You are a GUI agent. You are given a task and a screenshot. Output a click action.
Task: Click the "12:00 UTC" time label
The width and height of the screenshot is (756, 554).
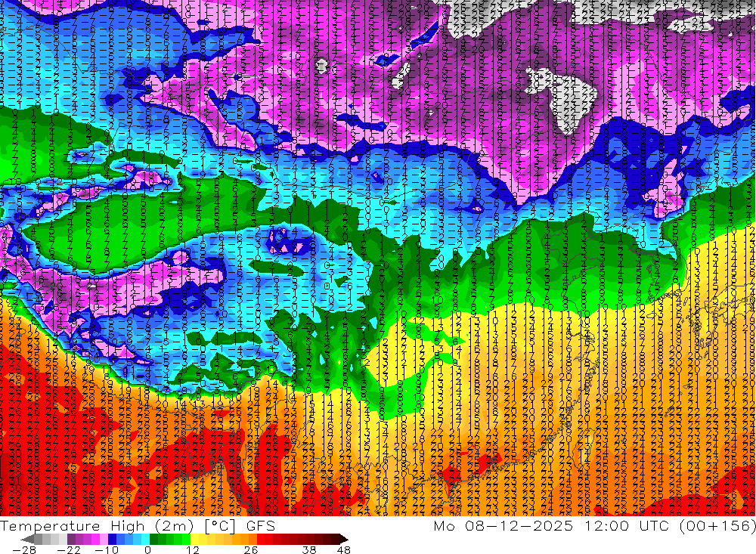[627, 525]
